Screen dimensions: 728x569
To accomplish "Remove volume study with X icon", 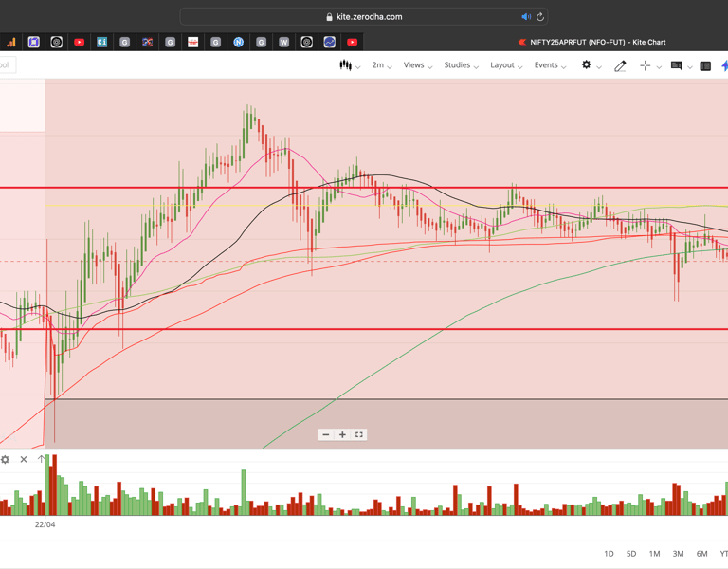I will click(24, 459).
